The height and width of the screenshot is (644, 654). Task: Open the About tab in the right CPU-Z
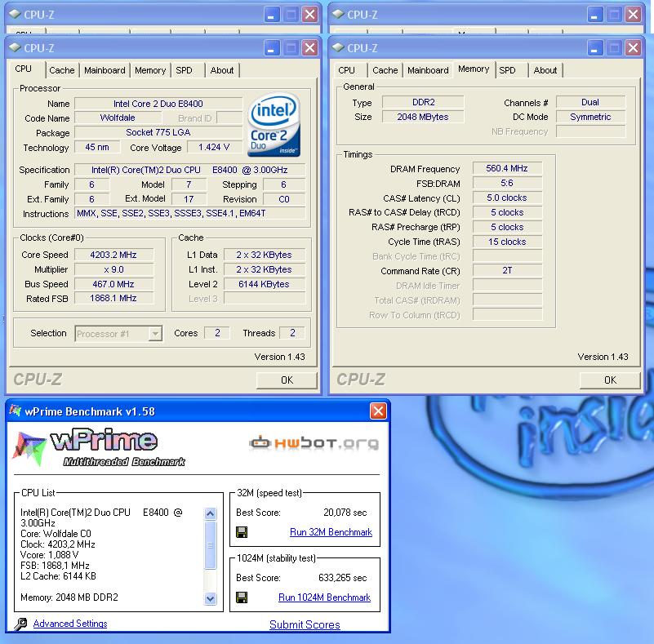point(545,70)
